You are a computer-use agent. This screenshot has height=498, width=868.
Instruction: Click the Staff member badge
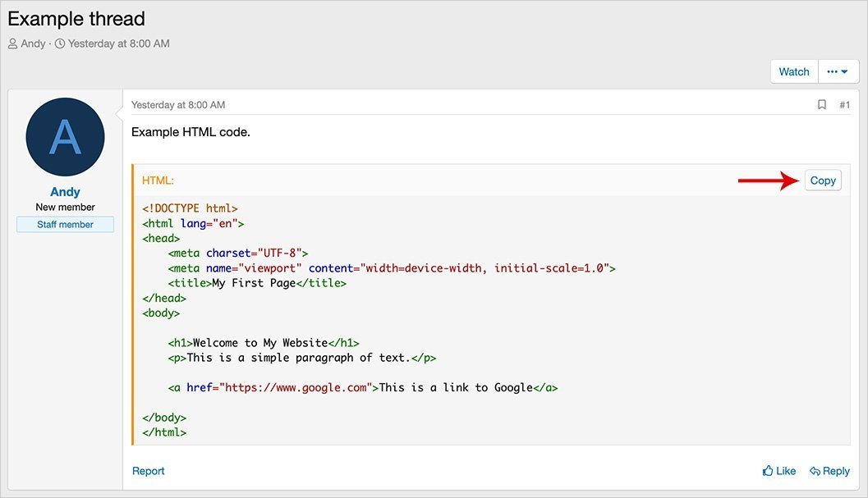(65, 225)
